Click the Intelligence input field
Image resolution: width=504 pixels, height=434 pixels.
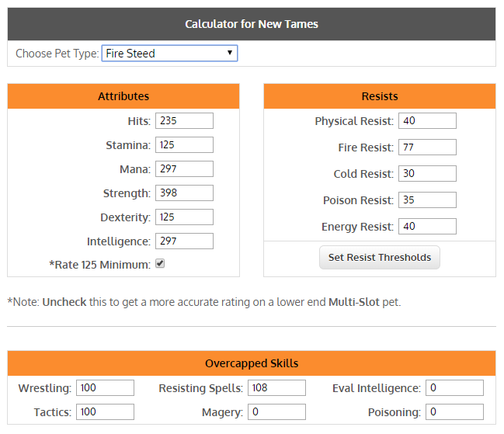pos(184,241)
